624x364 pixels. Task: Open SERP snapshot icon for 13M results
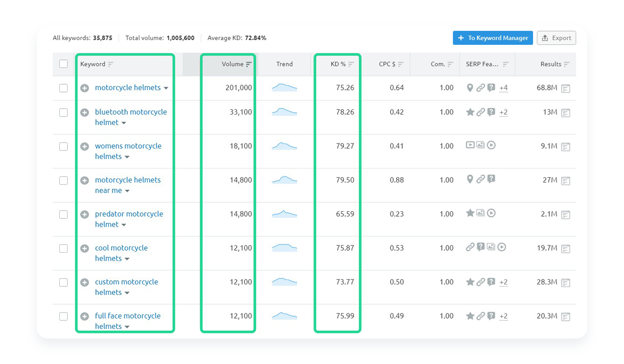[566, 113]
